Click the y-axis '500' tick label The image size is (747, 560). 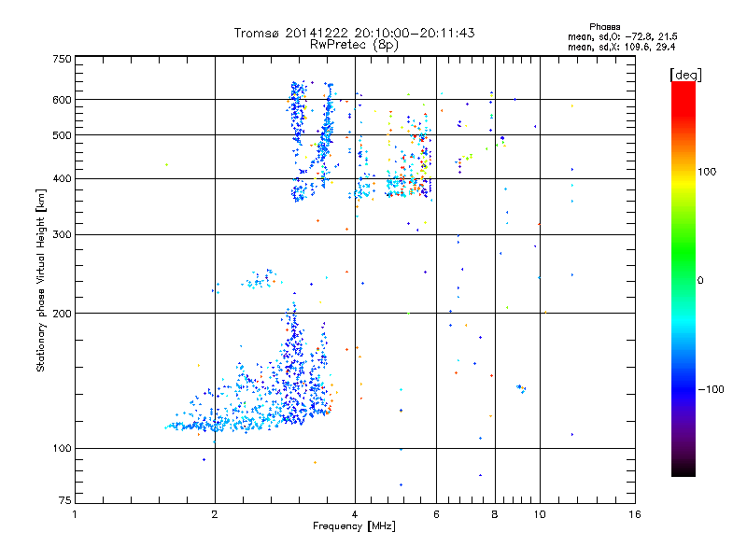tap(62, 135)
